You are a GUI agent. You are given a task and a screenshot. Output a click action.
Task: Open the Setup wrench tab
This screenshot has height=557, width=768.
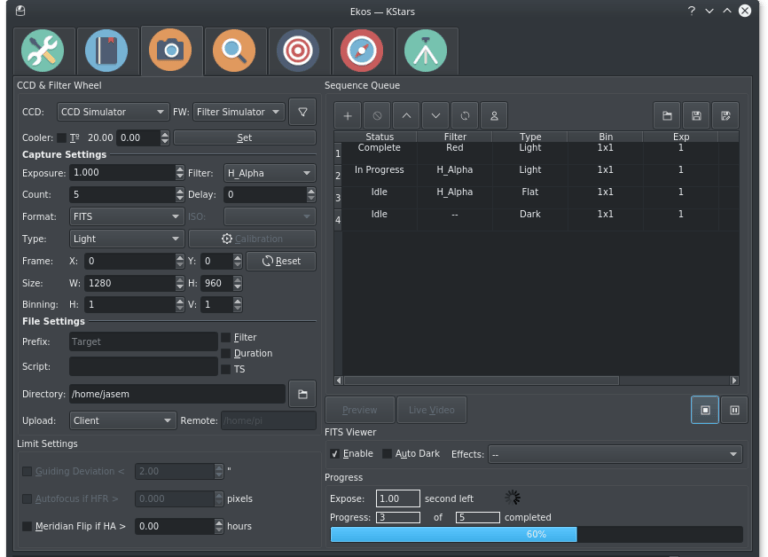(43, 50)
